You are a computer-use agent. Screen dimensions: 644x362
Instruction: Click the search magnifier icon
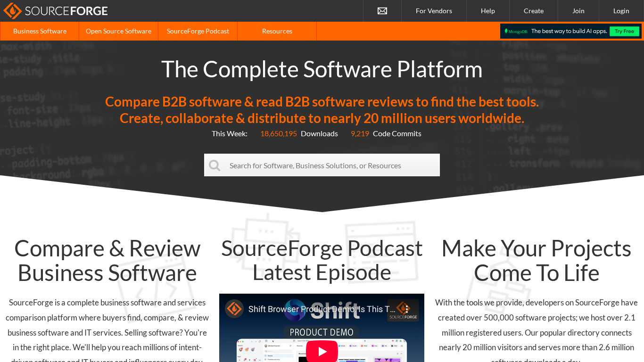[x=215, y=165]
